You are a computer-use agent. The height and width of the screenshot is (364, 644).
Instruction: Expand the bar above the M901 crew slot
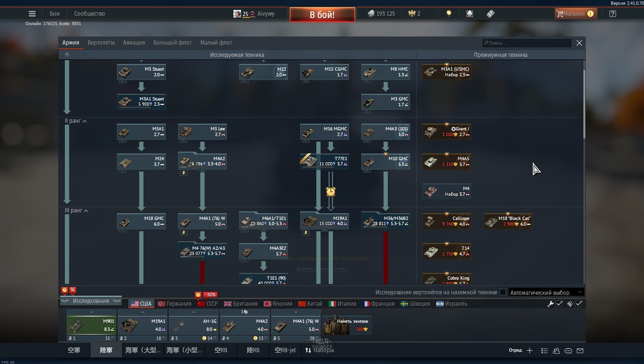point(91,312)
